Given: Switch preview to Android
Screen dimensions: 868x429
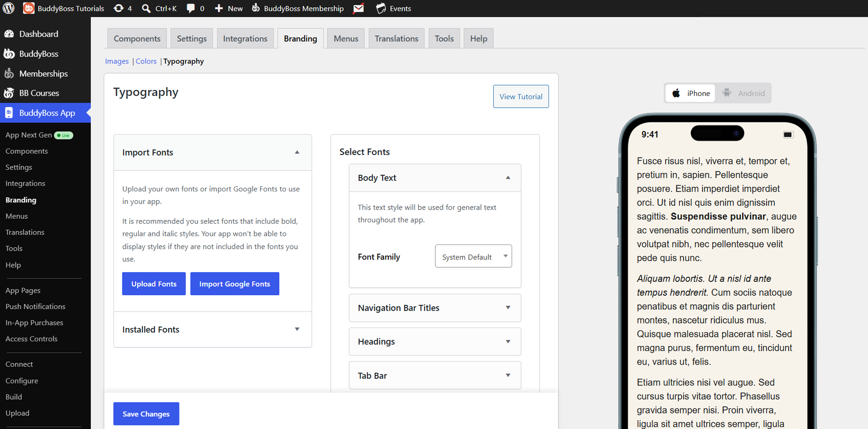Looking at the screenshot, I should pos(743,93).
